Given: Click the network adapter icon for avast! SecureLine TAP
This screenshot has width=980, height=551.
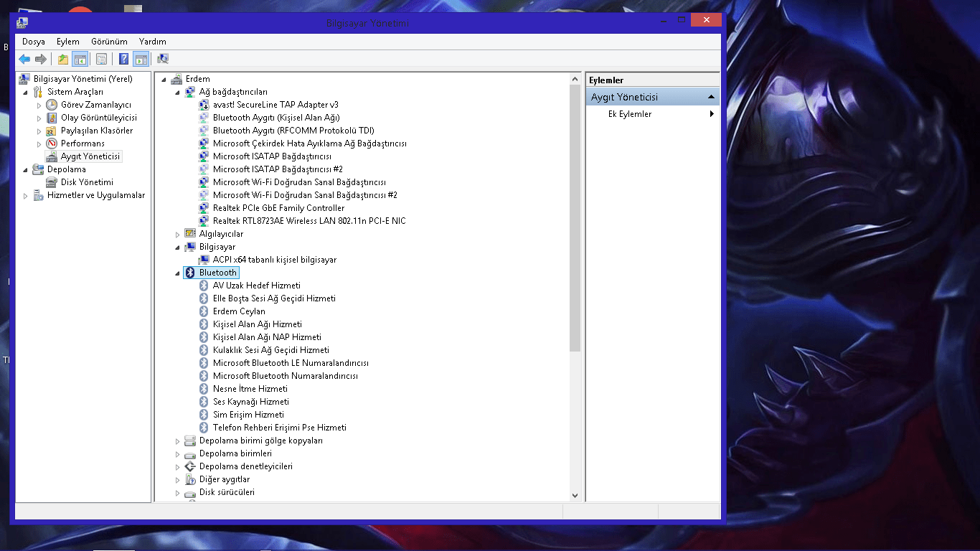Looking at the screenshot, I should pos(204,105).
